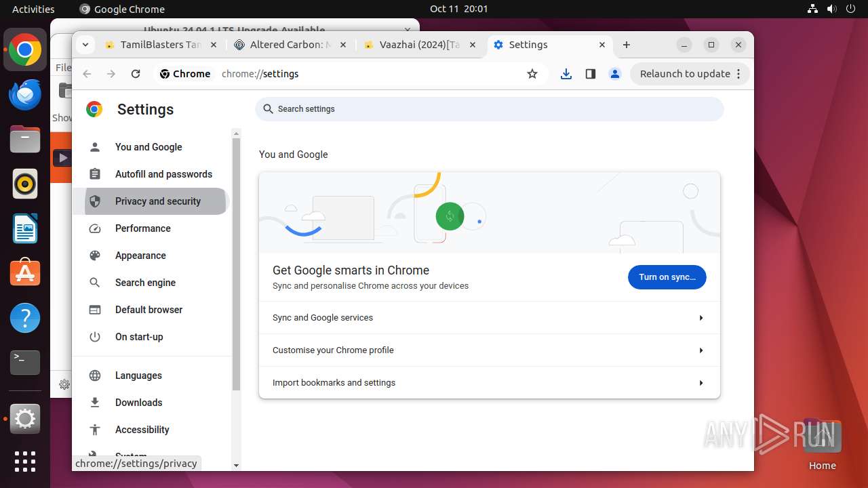Open Performance settings
This screenshot has width=868, height=488.
pos(152,228)
